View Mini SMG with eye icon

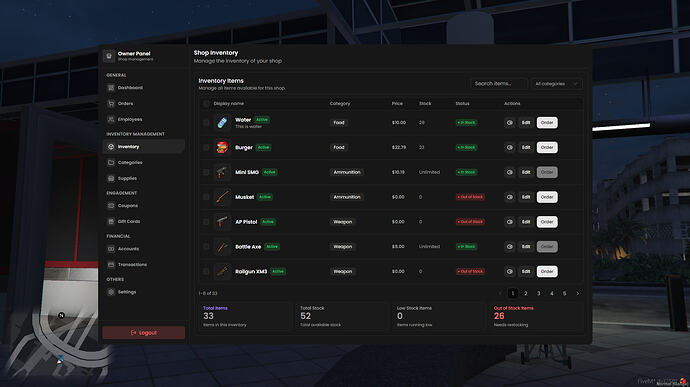tap(510, 172)
